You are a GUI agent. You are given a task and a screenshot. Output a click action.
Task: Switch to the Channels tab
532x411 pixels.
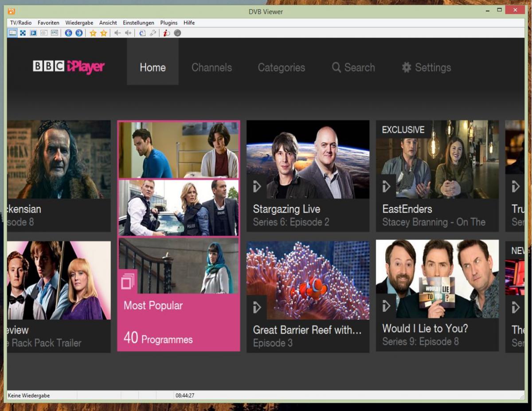point(211,67)
